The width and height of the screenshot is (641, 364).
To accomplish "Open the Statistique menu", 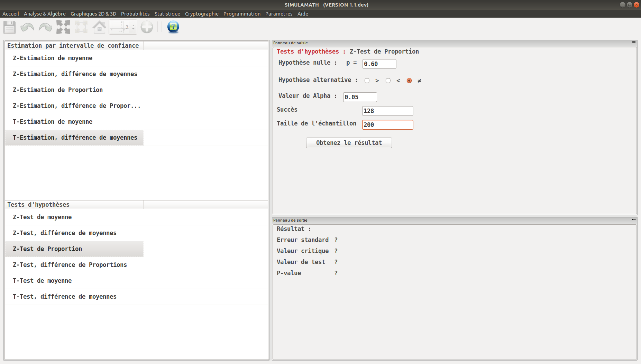I will [167, 14].
